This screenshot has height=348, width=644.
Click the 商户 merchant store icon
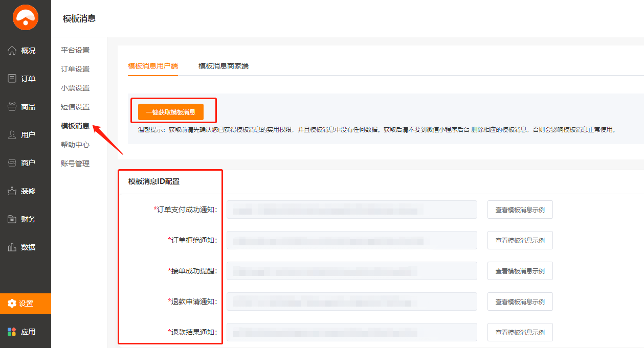click(12, 163)
